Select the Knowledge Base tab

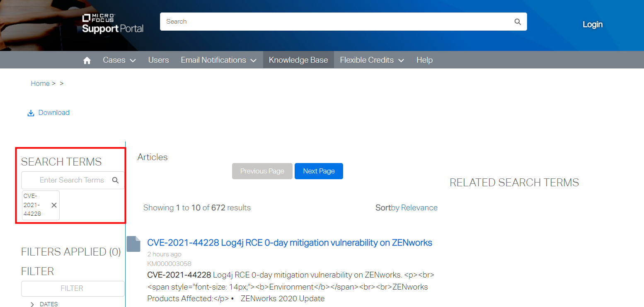(298, 60)
